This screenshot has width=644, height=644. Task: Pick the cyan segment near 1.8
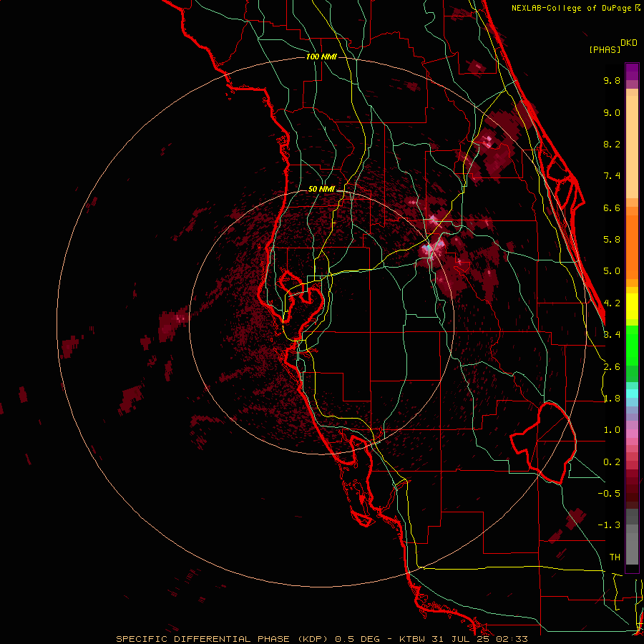point(632,393)
